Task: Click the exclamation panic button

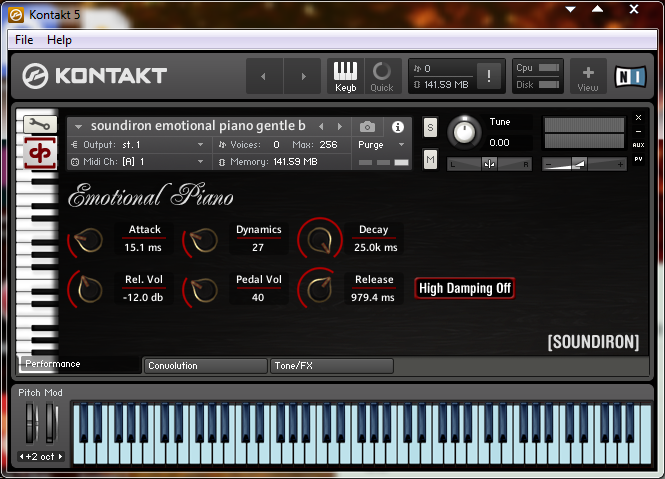Action: click(x=489, y=76)
